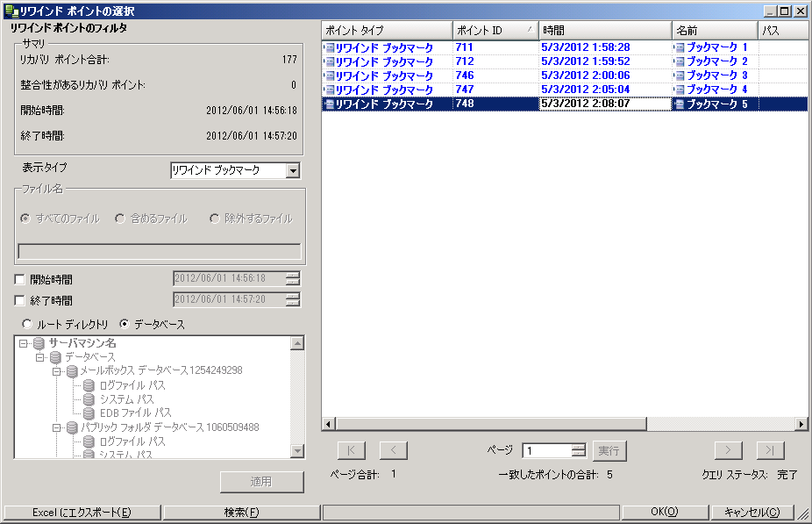This screenshot has width=812, height=524.
Task: Click the list's scroll right arrow
Action: click(801, 424)
